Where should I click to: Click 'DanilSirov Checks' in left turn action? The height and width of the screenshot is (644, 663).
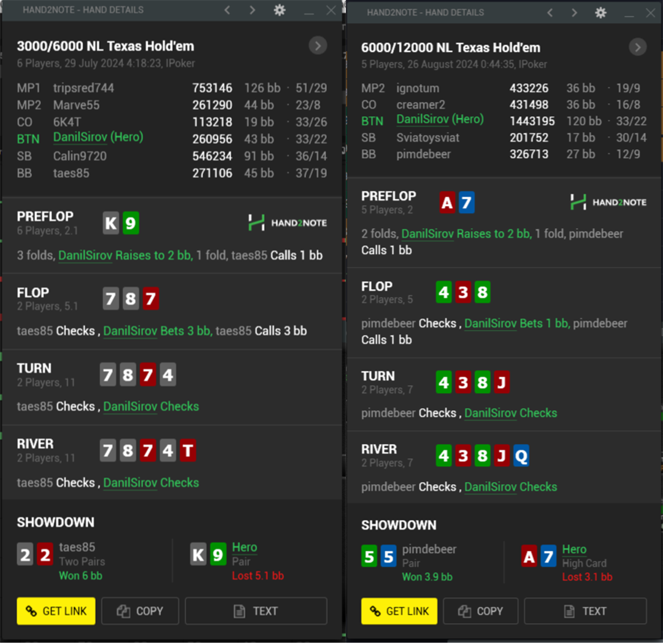click(151, 407)
